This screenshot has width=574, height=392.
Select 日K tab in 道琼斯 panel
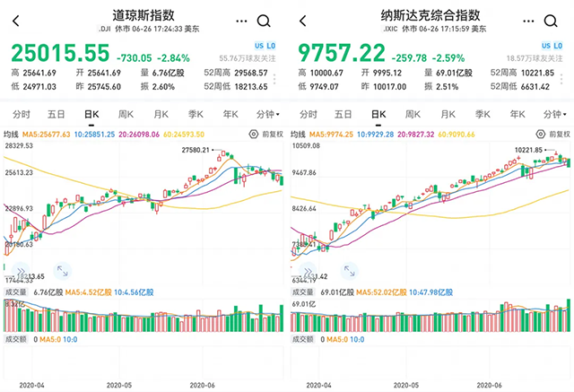[x=91, y=115]
